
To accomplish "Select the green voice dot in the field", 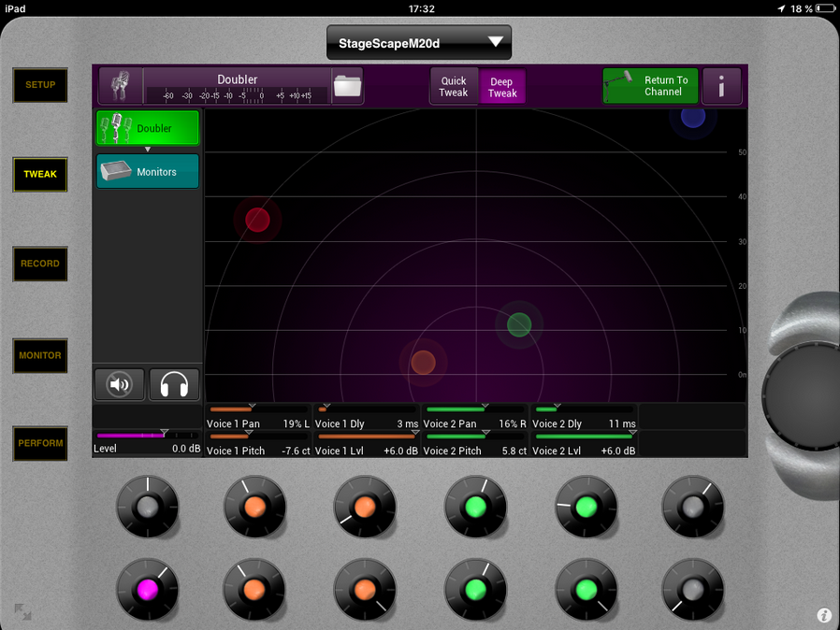I will (519, 324).
